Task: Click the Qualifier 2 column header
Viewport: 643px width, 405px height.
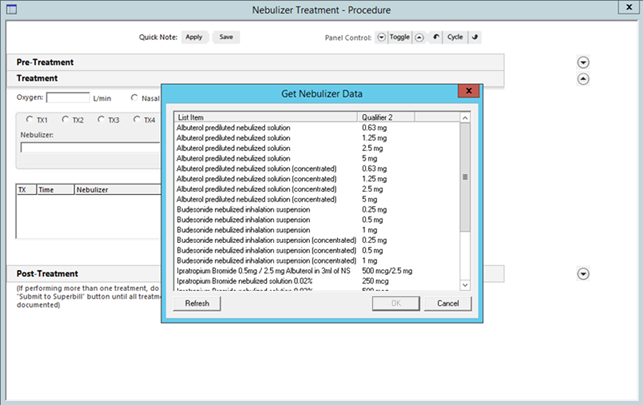Action: coord(386,117)
